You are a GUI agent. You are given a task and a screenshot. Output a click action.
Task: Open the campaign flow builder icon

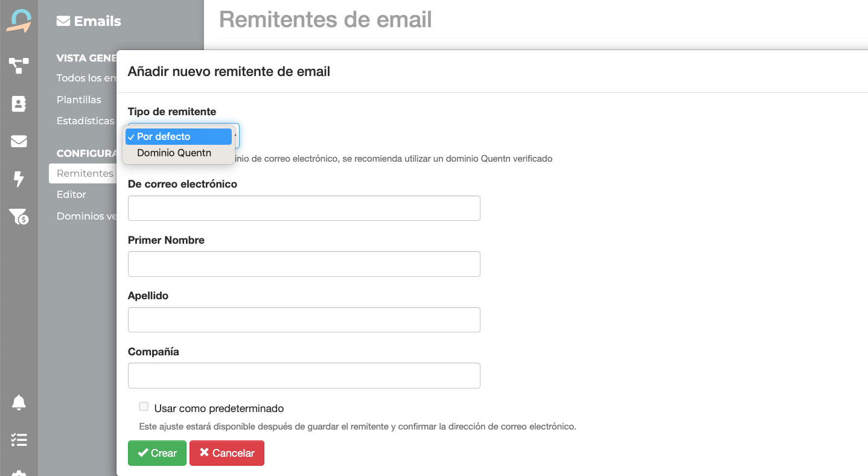(x=19, y=65)
